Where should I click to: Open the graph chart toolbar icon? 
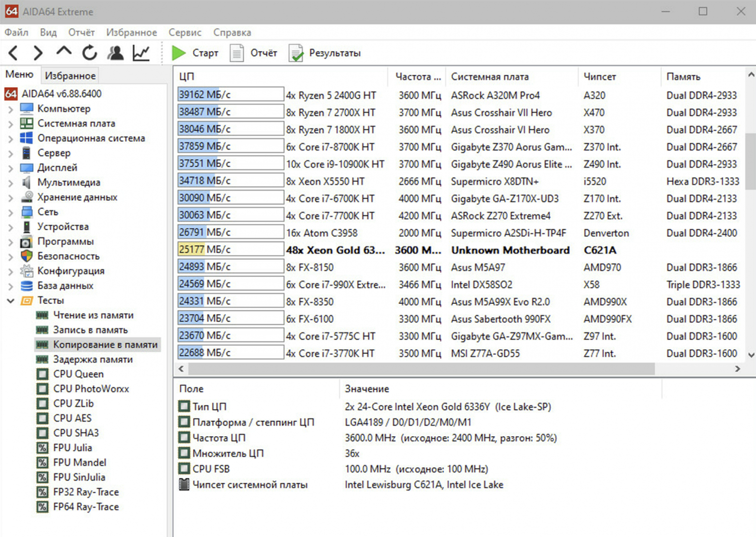141,52
